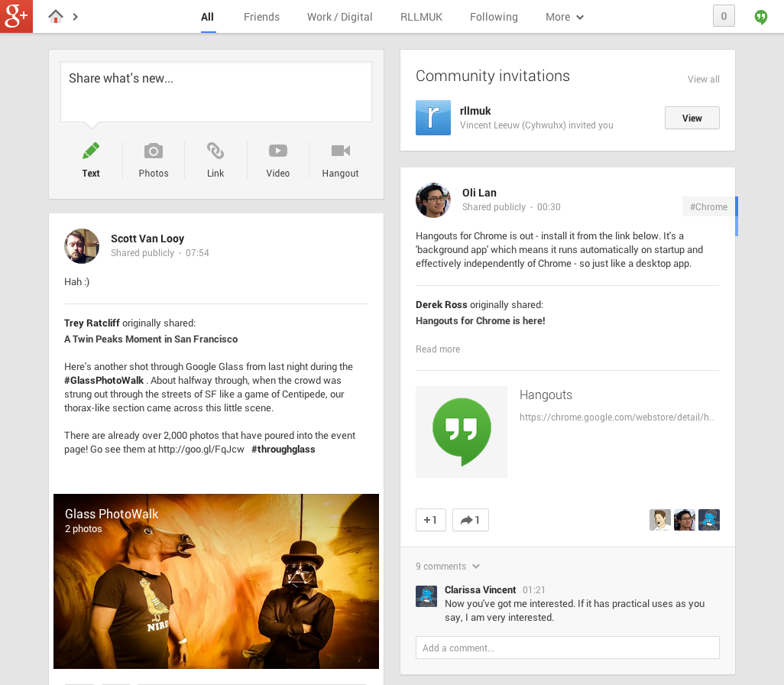784x685 pixels.
Task: Click the Share what's new text box
Action: click(216, 92)
